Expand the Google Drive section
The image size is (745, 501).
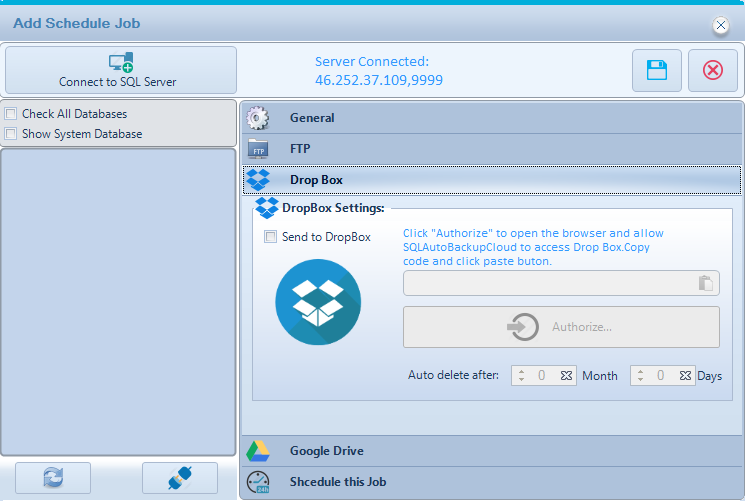491,451
